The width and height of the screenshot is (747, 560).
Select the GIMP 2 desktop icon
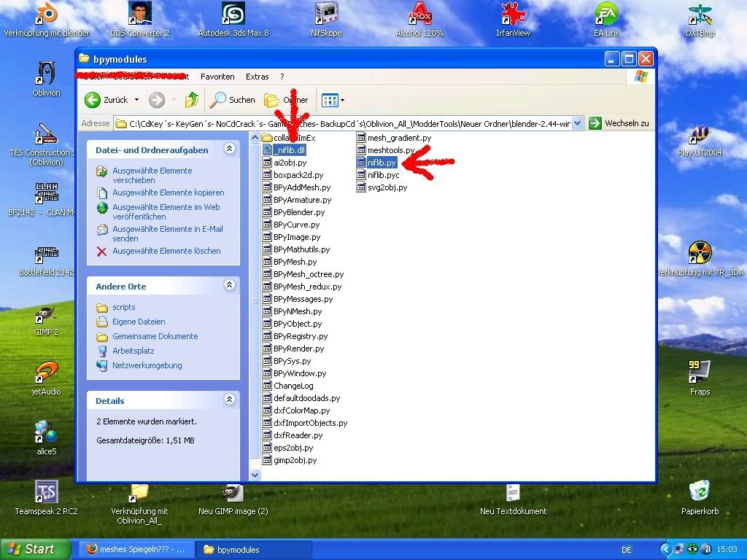46,316
